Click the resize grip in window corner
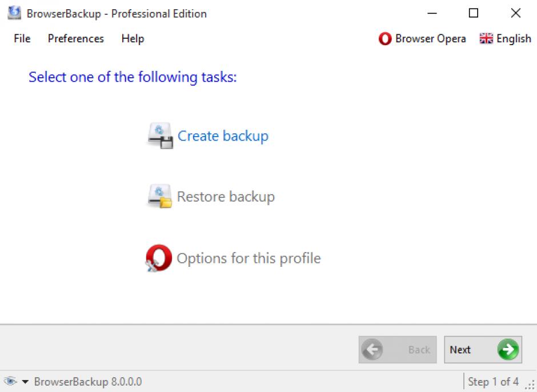This screenshot has height=392, width=537. pyautogui.click(x=530, y=386)
